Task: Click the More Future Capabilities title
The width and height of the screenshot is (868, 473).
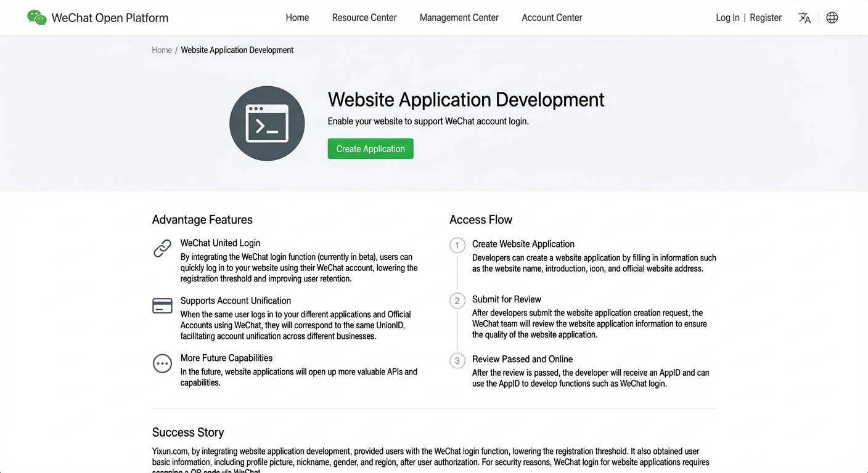Action: 226,358
